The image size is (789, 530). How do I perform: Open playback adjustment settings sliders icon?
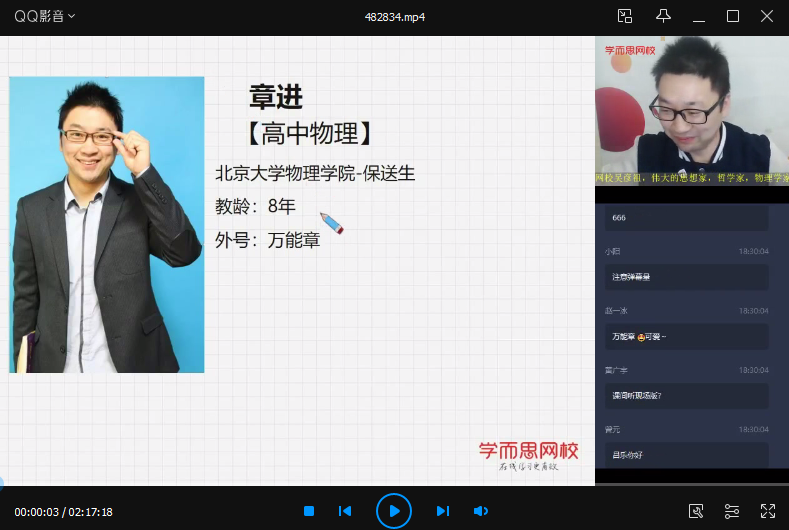[x=732, y=511]
